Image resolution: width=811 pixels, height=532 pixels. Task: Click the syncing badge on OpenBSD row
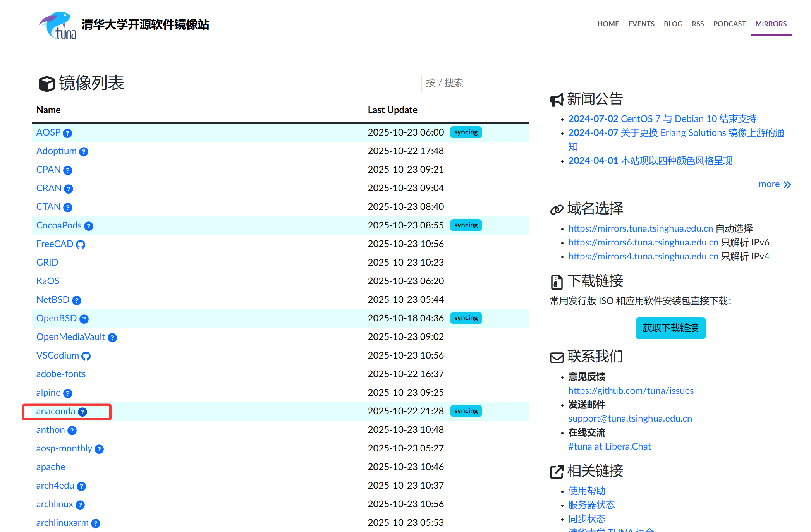click(466, 318)
